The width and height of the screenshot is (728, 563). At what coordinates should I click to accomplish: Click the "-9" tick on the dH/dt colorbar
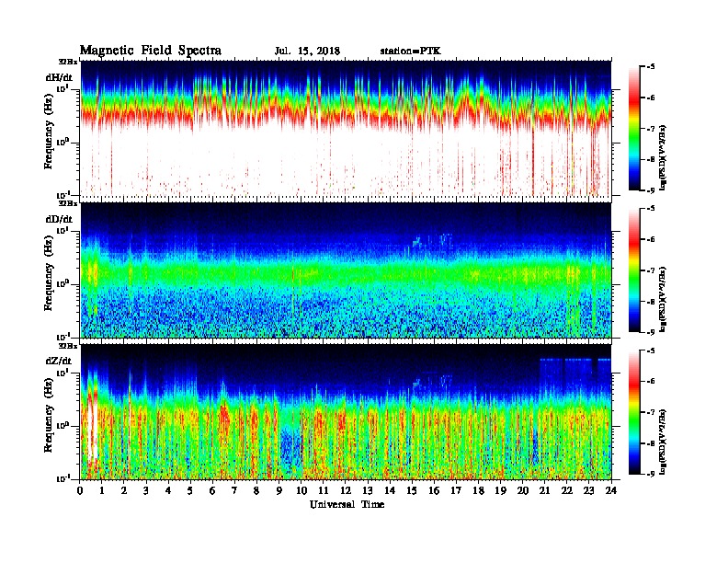pos(650,190)
